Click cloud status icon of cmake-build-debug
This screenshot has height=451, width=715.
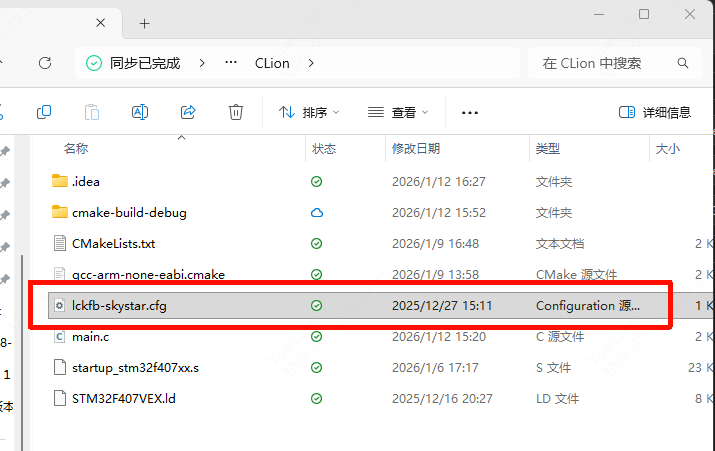click(316, 213)
